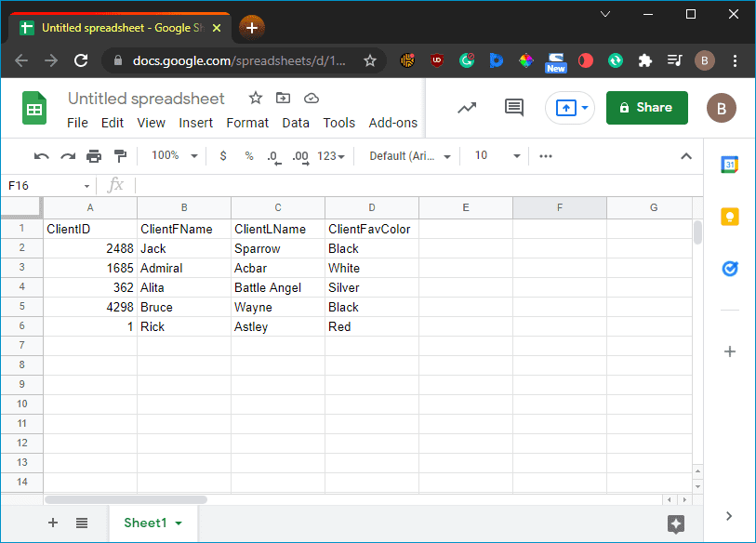Open the insert chart (Explore) icon

point(467,108)
